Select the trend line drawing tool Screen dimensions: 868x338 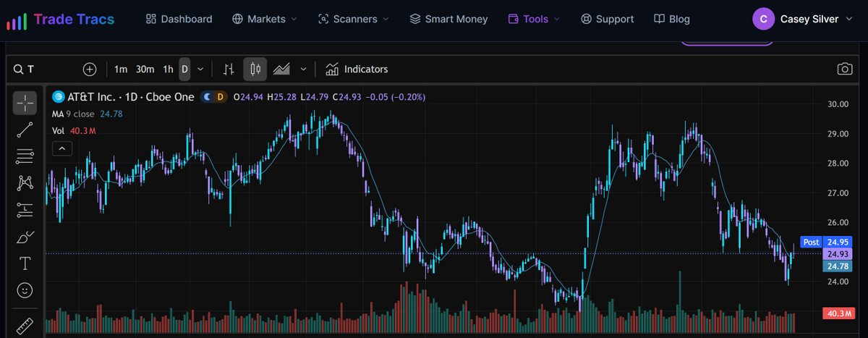25,130
